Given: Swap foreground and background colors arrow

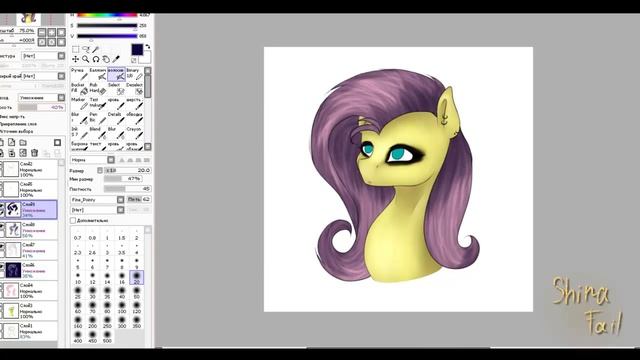Looking at the screenshot, I should (x=147, y=47).
